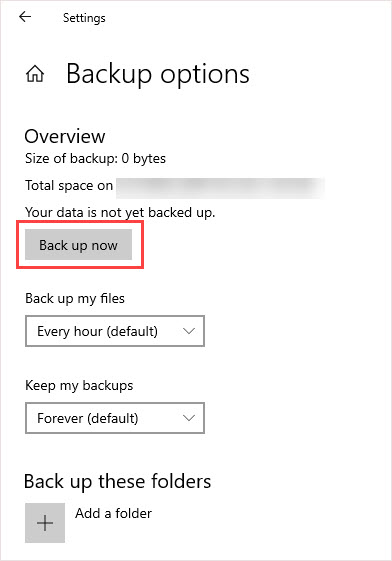Open the Forever (default) dropdown
Viewport: 392px width, 561px height.
coord(115,418)
